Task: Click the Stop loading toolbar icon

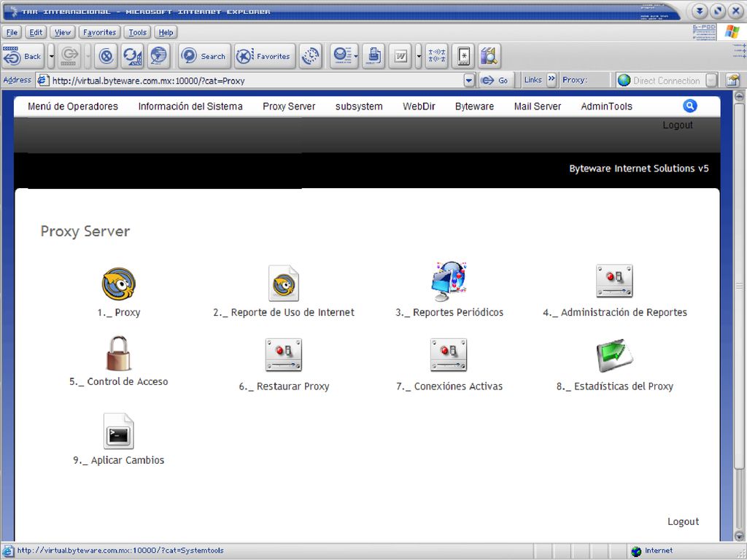Action: [107, 56]
